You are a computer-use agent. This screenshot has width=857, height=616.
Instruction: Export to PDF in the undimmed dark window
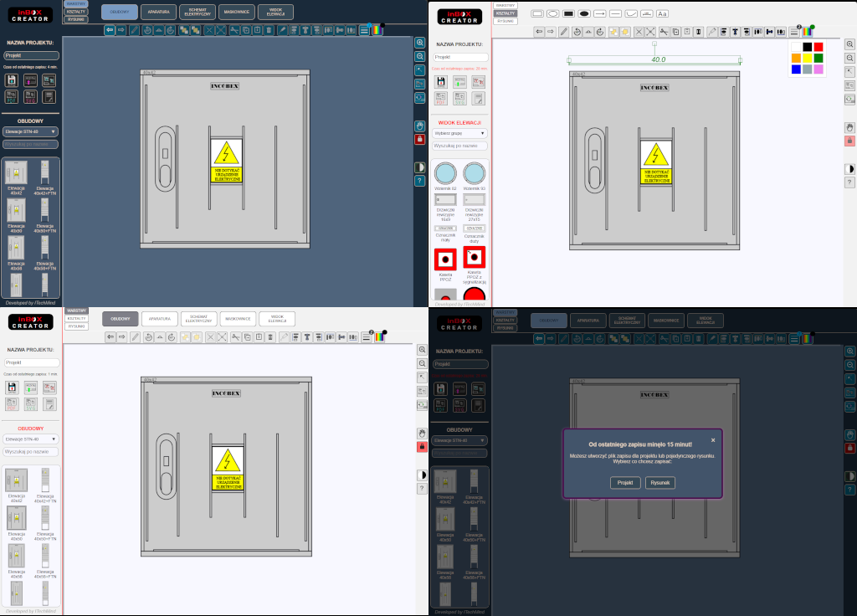click(12, 97)
